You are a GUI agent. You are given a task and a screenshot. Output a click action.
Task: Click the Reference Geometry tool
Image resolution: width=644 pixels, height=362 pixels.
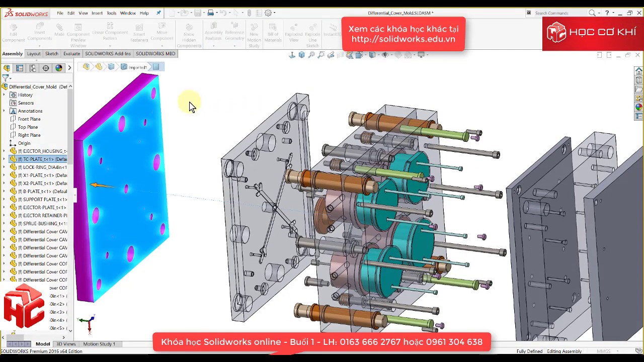(x=234, y=32)
